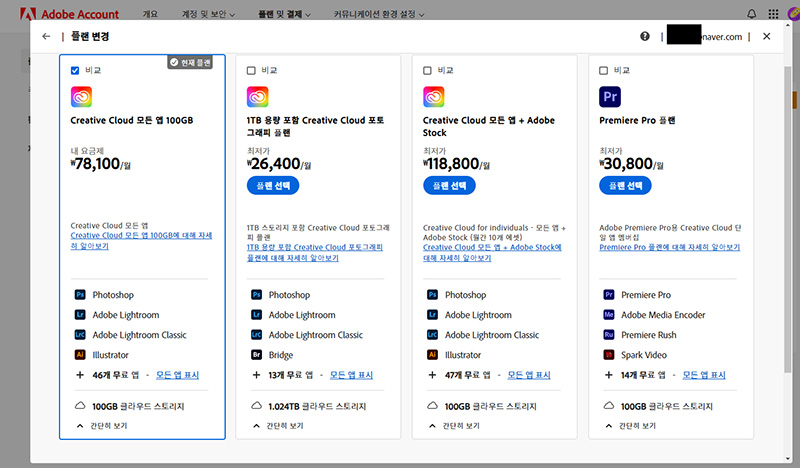This screenshot has width=800, height=468.
Task: Click the Premiere Rush icon
Action: (609, 335)
